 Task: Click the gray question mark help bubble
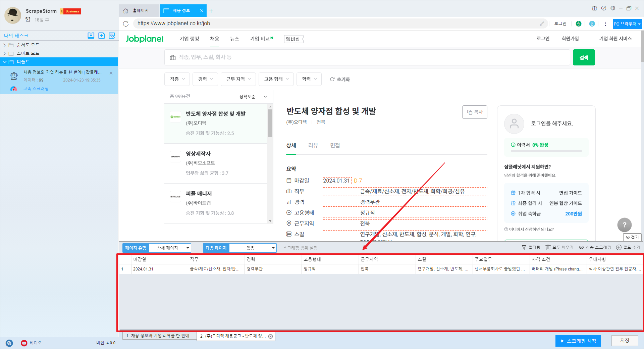coord(624,225)
